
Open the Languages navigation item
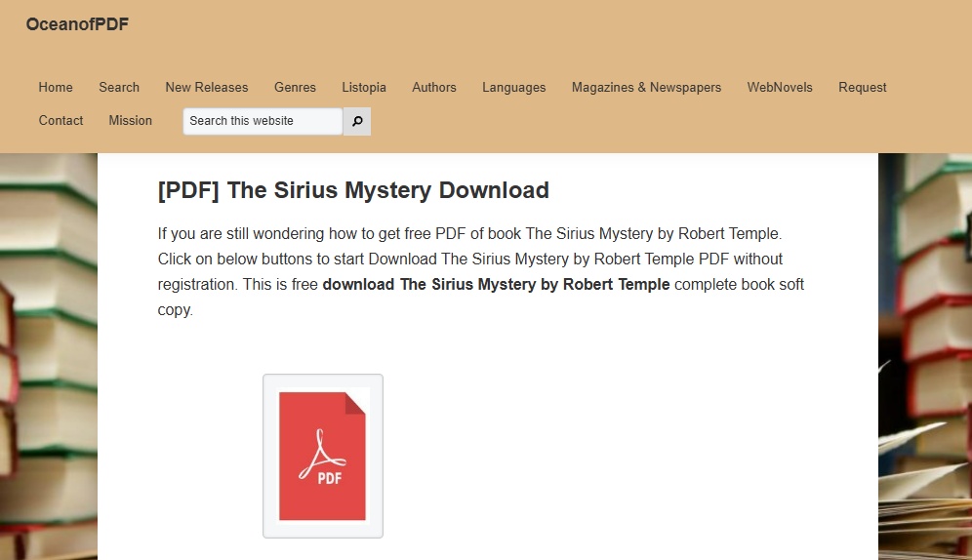(x=513, y=87)
